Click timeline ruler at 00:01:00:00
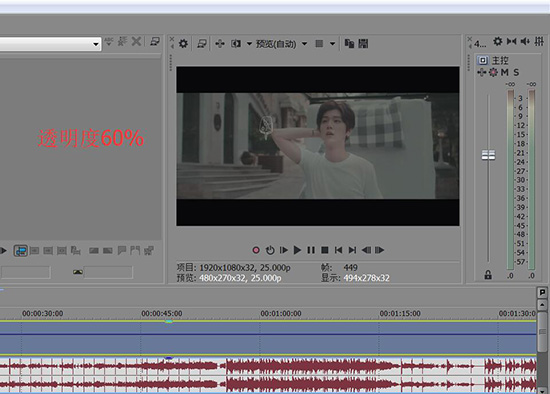This screenshot has width=550, height=394. tap(281, 313)
